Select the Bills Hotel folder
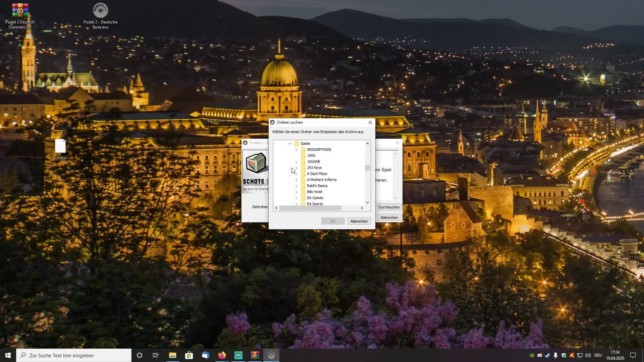Image resolution: width=644 pixels, height=362 pixels. tap(314, 192)
